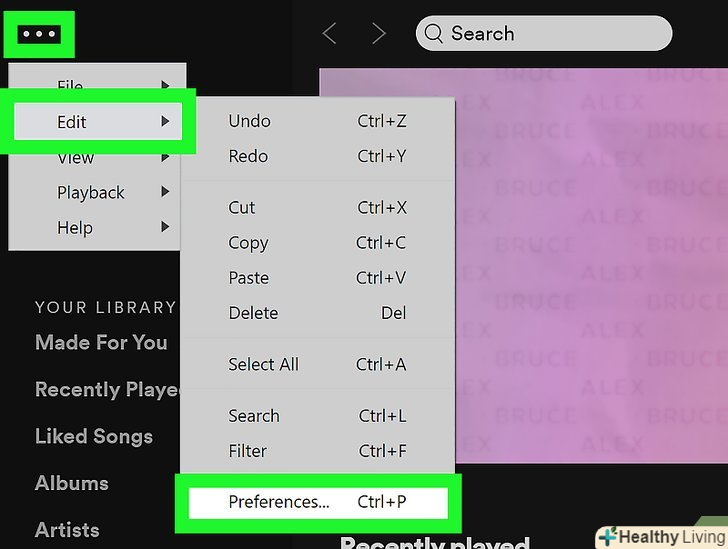Expand the Help submenu arrow
Viewport: 728px width, 549px height.
click(165, 227)
